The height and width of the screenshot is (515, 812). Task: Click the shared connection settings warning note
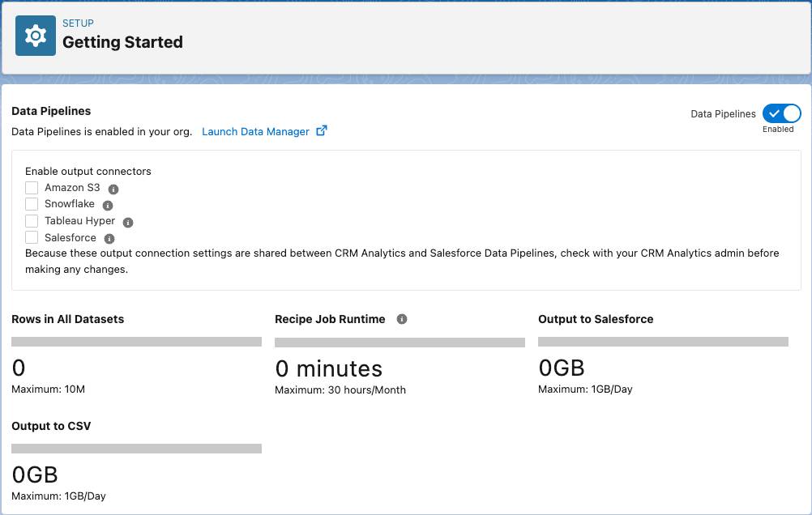[402, 262]
